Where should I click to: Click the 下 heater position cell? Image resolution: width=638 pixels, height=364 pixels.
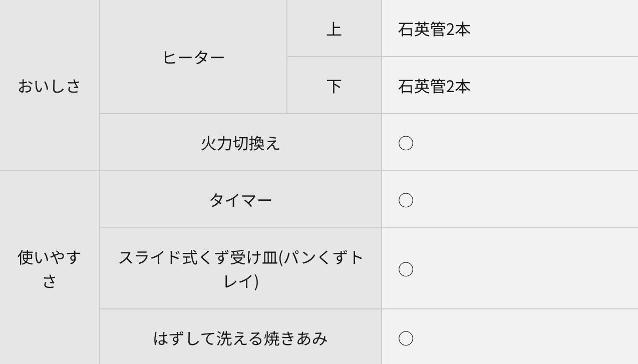(x=334, y=86)
